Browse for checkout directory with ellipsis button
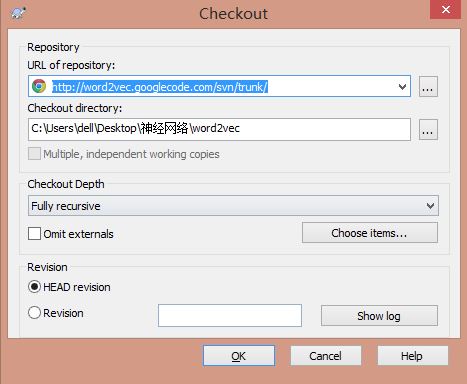Screen dimensions: 467x384 [428, 129]
